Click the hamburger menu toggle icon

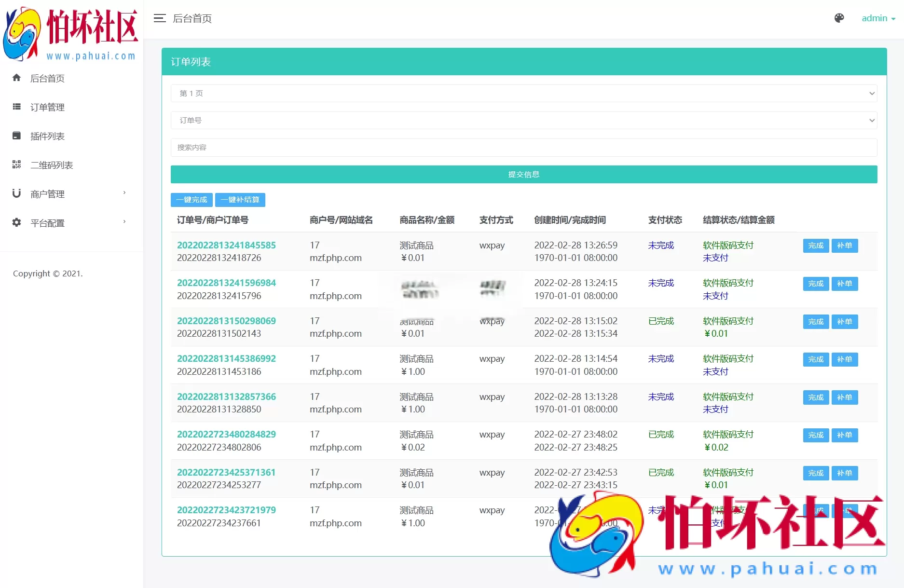click(x=160, y=18)
